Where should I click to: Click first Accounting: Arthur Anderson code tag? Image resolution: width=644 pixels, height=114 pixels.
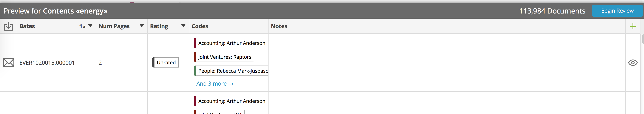click(231, 43)
